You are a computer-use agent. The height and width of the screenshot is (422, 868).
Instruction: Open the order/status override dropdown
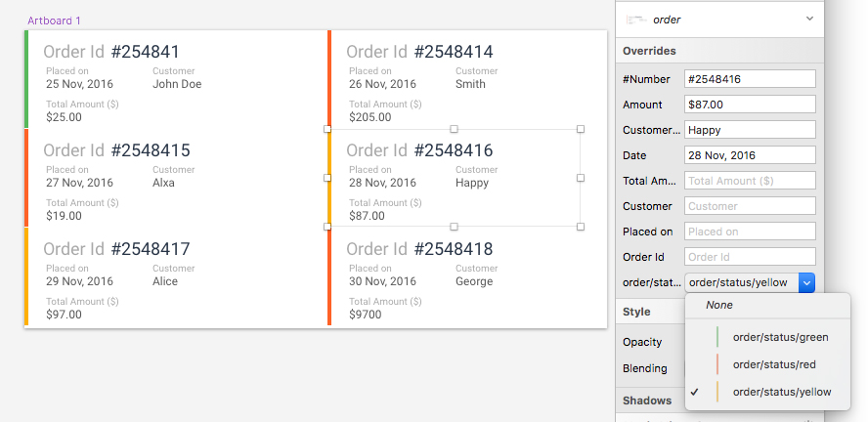pos(806,282)
